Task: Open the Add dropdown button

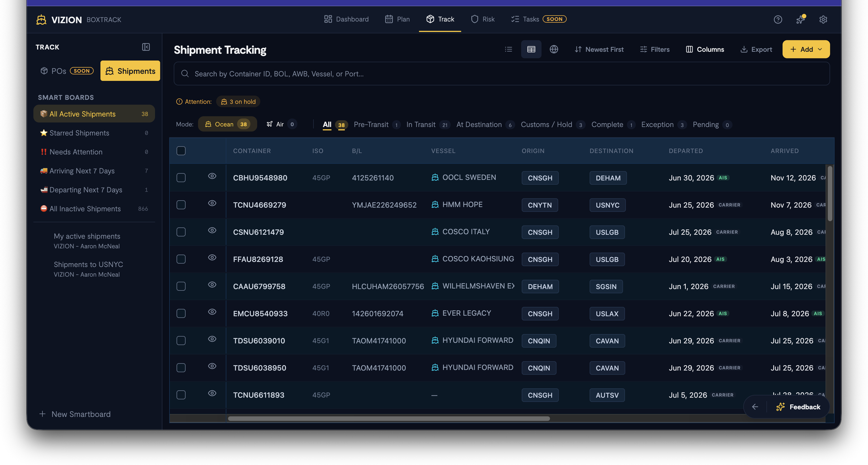Action: click(806, 49)
